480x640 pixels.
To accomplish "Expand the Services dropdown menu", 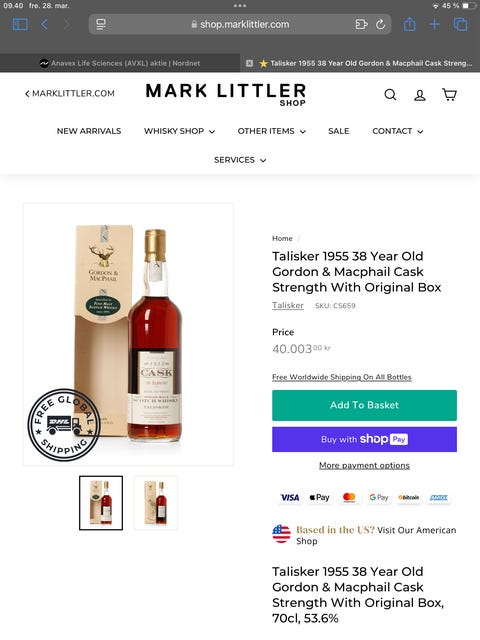I will coord(240,160).
